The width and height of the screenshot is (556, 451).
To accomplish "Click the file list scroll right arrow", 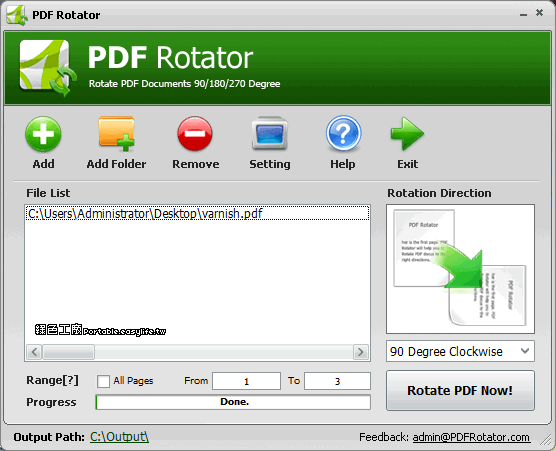I will pyautogui.click(x=361, y=352).
